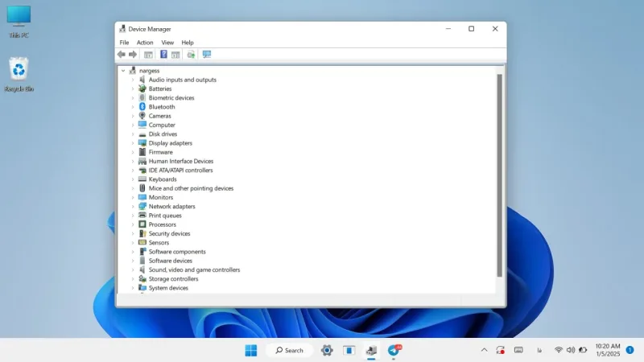Select Storage controllers text
The width and height of the screenshot is (644, 362).
click(173, 278)
